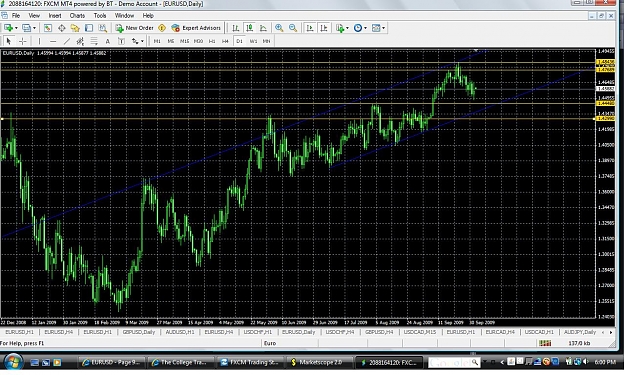625x375 pixels.
Task: Pick the vertical line drawing tool
Action: [39, 41]
